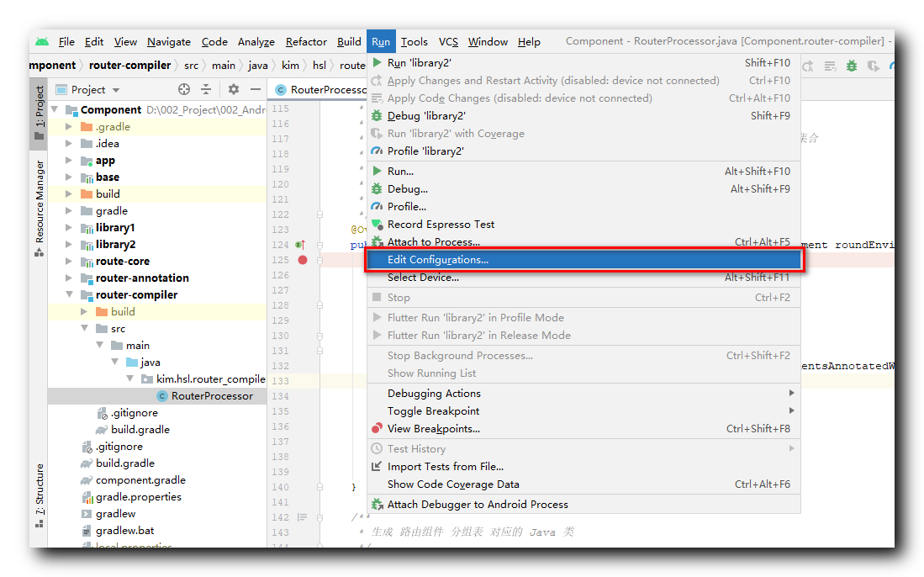
Task: Expand Toggle Breakpoint submenu
Action: pos(583,410)
